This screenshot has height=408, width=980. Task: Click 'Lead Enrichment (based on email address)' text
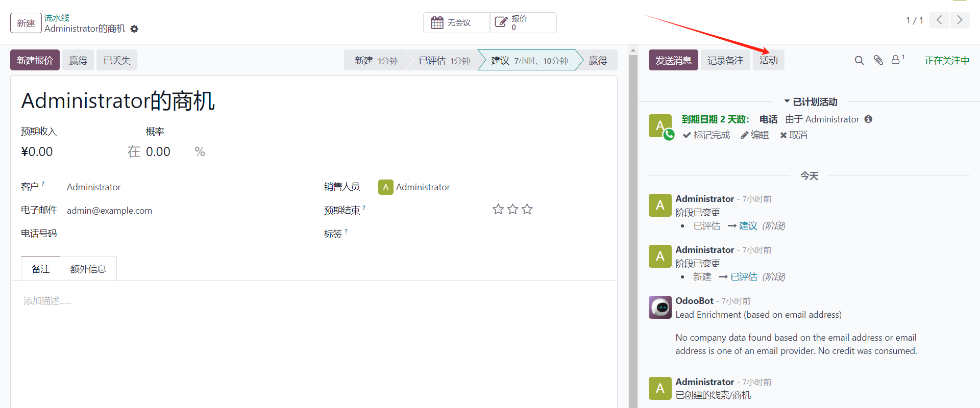[758, 315]
